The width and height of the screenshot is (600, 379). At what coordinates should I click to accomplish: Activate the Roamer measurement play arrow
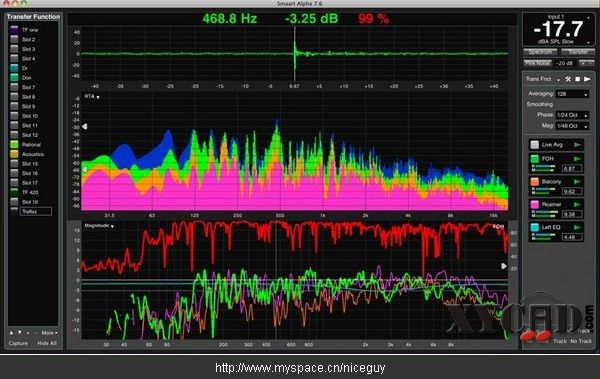pyautogui.click(x=577, y=204)
